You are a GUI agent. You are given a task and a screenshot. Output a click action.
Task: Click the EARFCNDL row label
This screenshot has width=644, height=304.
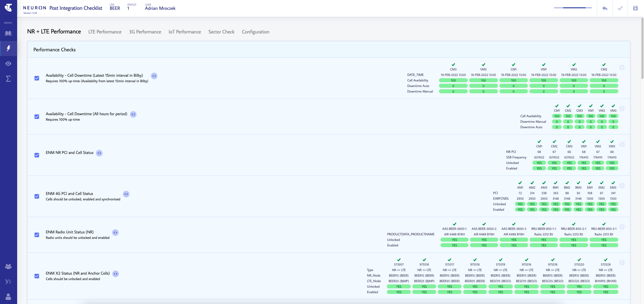[501, 199]
